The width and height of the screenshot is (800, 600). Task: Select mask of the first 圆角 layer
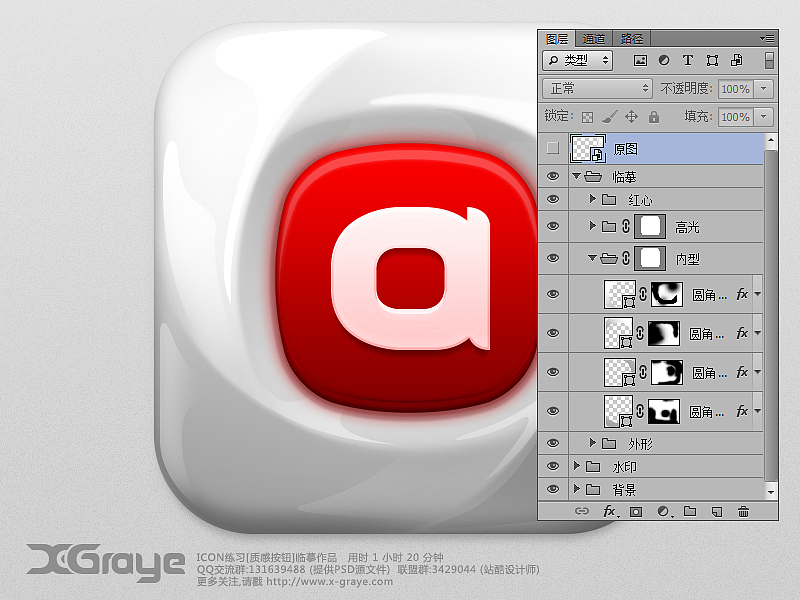(667, 294)
